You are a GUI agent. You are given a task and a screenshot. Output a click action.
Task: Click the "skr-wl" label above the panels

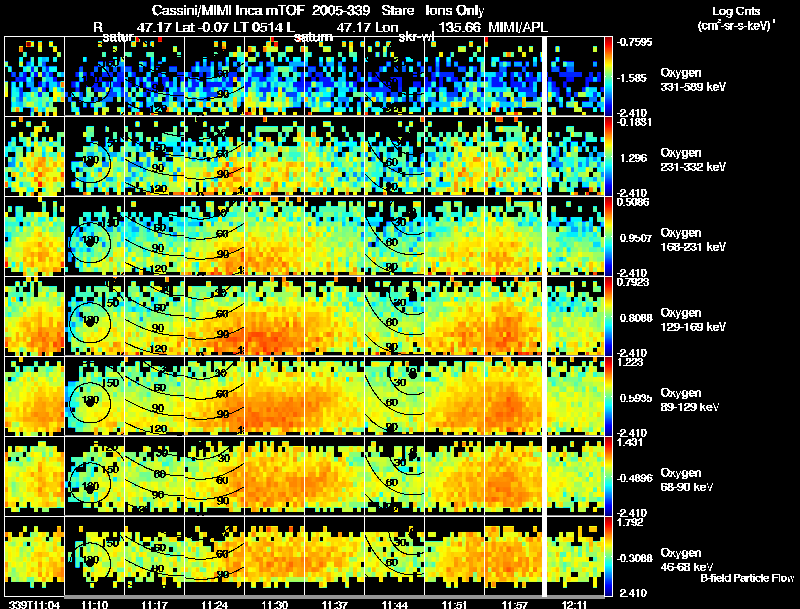[416, 37]
